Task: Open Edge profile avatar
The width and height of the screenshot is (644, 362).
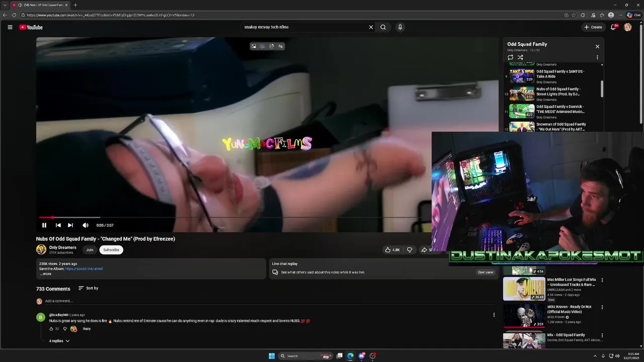Action: (611, 15)
